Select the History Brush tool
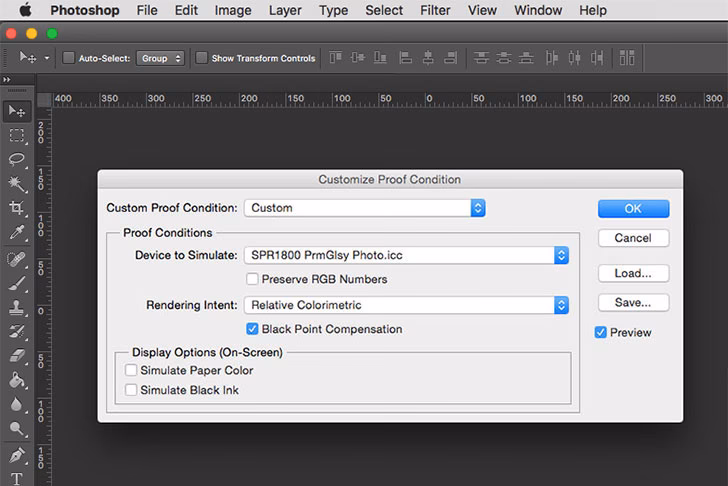The width and height of the screenshot is (728, 486). click(x=17, y=331)
